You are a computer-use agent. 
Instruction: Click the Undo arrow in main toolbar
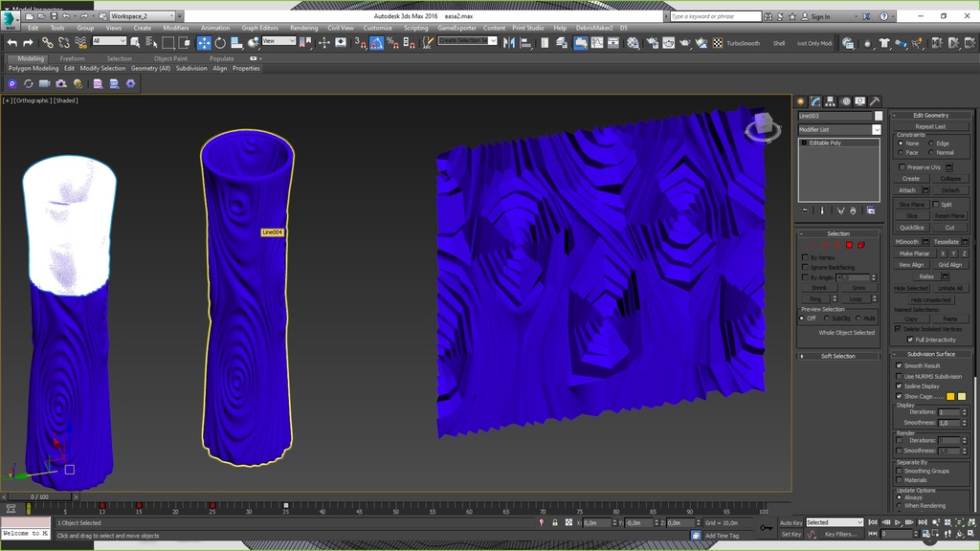(x=12, y=43)
